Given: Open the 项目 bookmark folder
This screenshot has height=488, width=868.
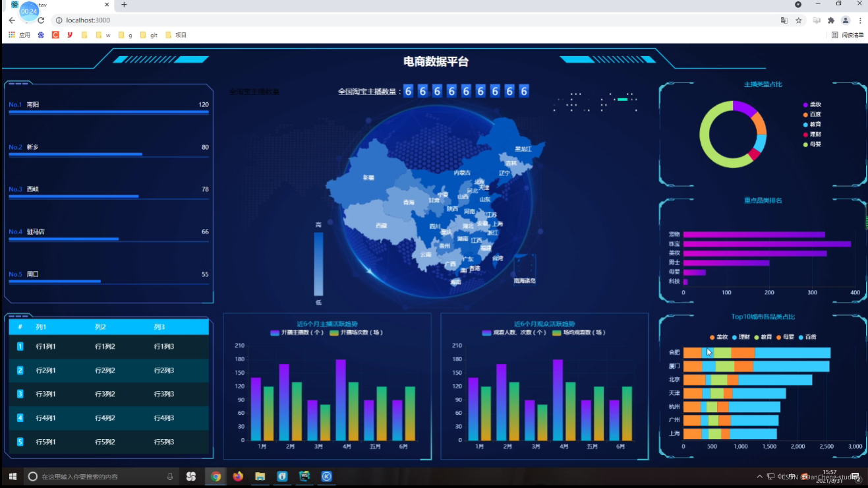Looking at the screenshot, I should (176, 35).
